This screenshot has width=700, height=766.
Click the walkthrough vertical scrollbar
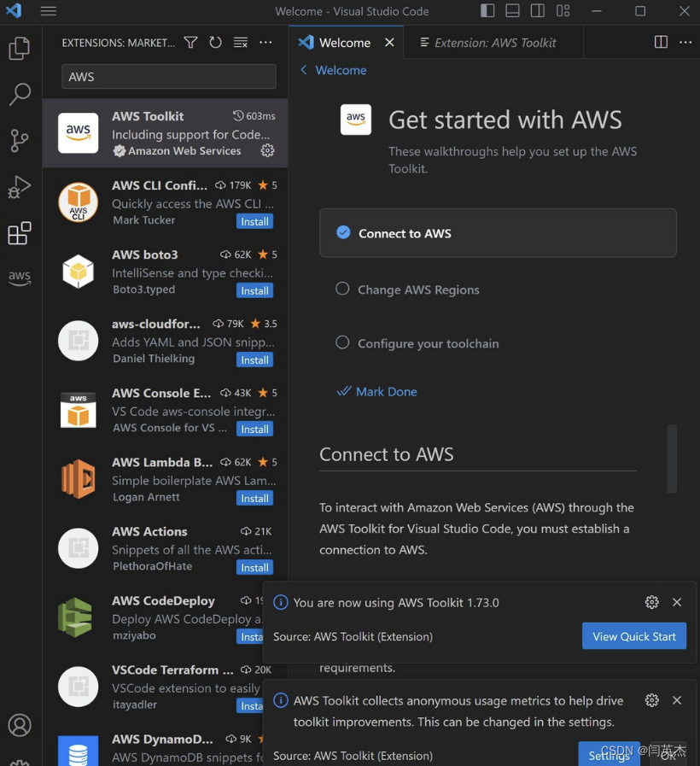tap(672, 459)
